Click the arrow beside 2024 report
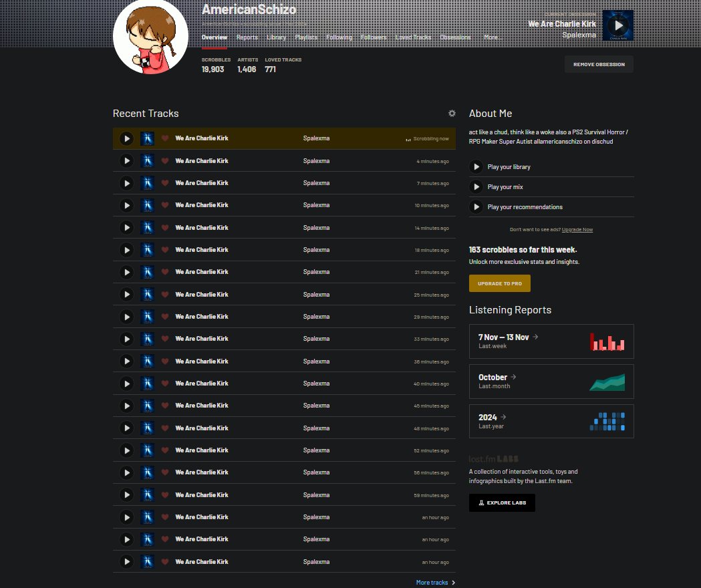This screenshot has height=588, width=701. 503,417
